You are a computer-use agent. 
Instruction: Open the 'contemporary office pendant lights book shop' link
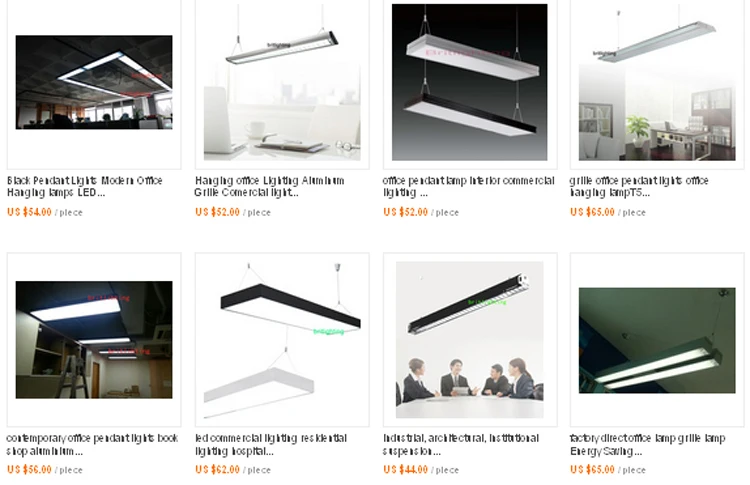[92, 444]
